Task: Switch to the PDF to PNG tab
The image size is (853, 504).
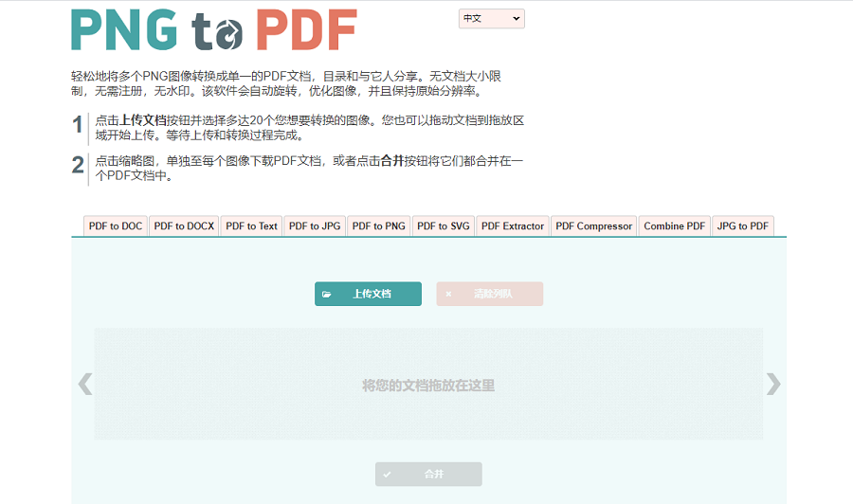Action: click(x=378, y=226)
